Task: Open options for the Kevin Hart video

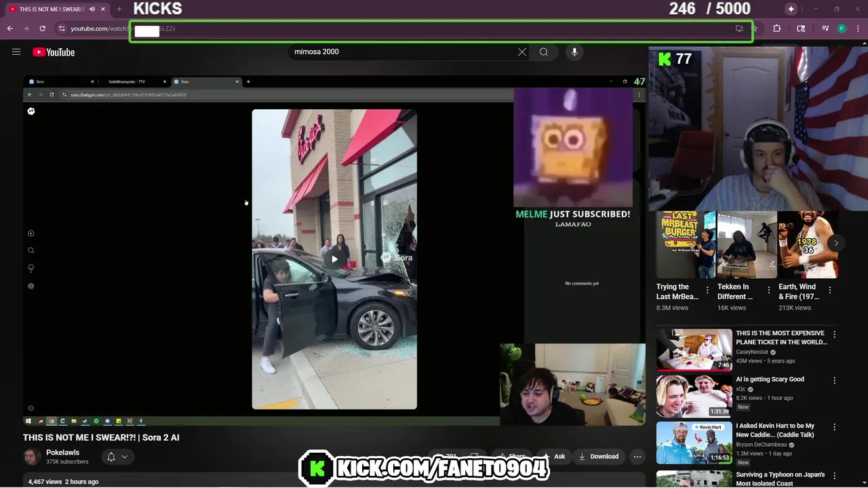Action: pos(834,427)
